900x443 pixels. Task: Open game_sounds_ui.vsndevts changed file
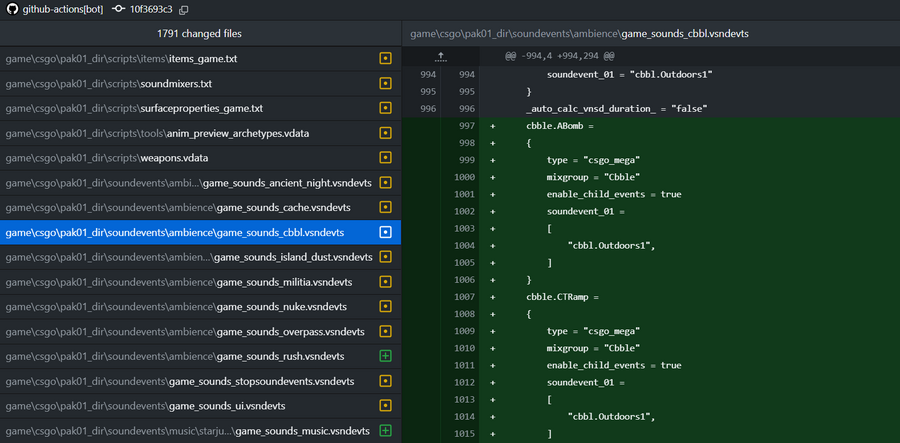coord(200,406)
